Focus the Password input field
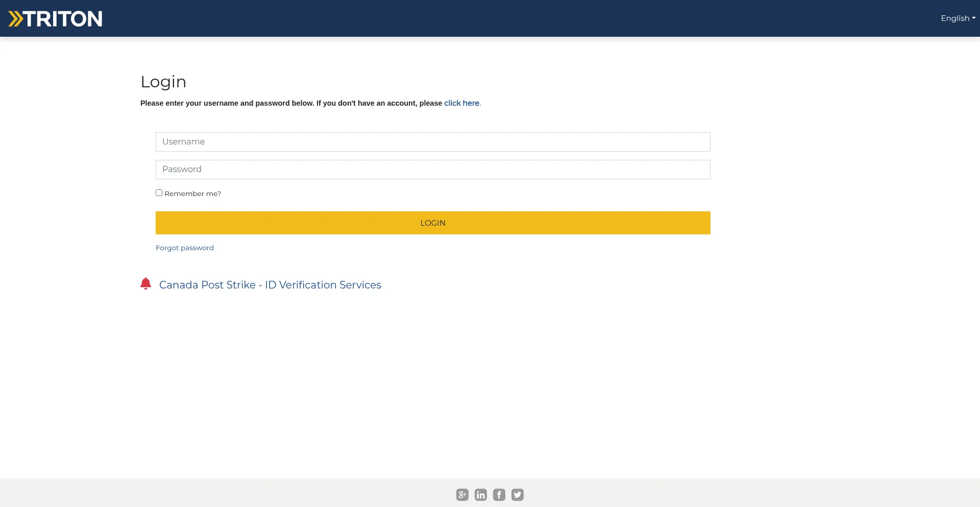980x507 pixels. (x=432, y=170)
